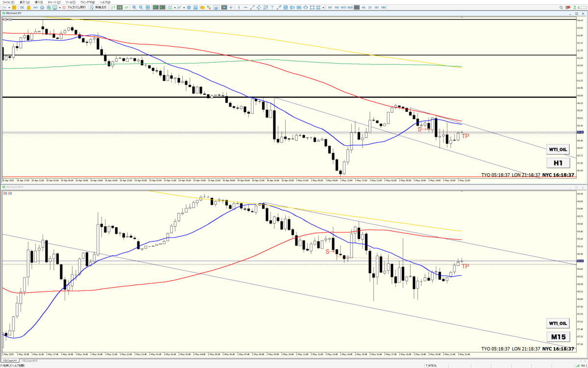Expand the indicators dropdown arrow

click(x=175, y=7)
